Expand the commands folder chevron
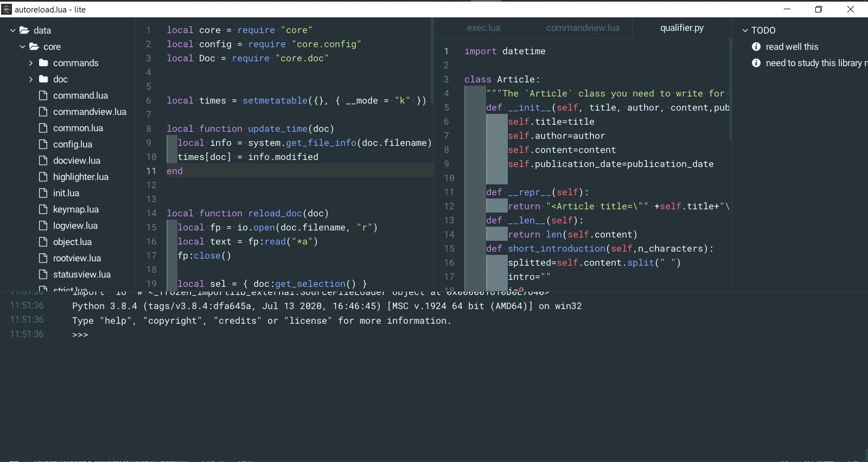Screen dimensions: 868x462 click(x=31, y=63)
